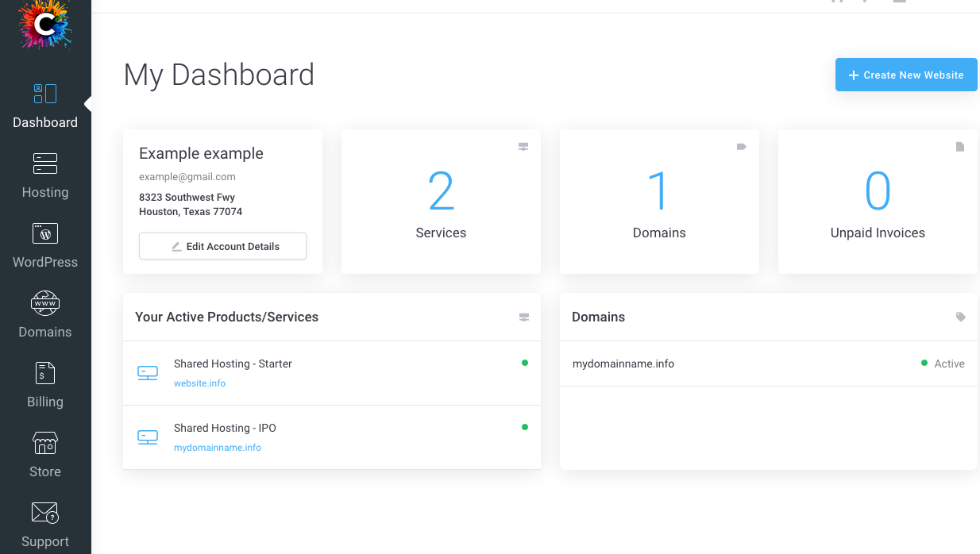Viewport: 980px width, 554px height.
Task: Open the Billing invoice icon
Action: [45, 373]
